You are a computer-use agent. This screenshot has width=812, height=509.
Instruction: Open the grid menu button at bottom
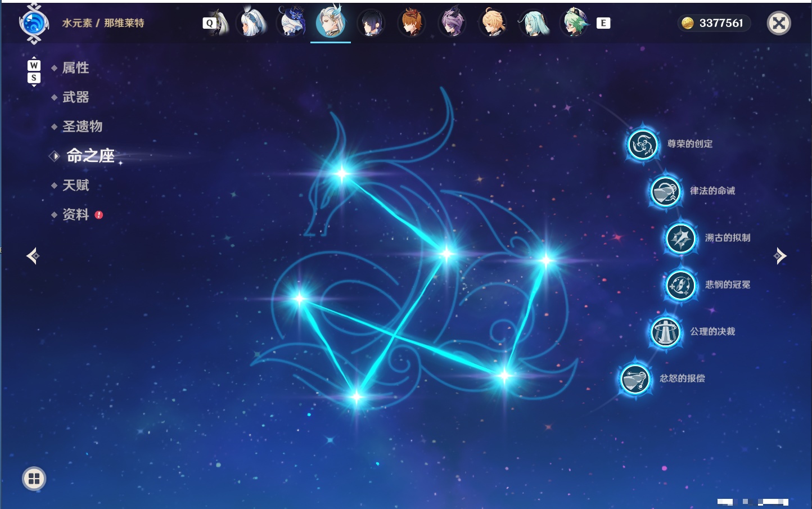34,479
